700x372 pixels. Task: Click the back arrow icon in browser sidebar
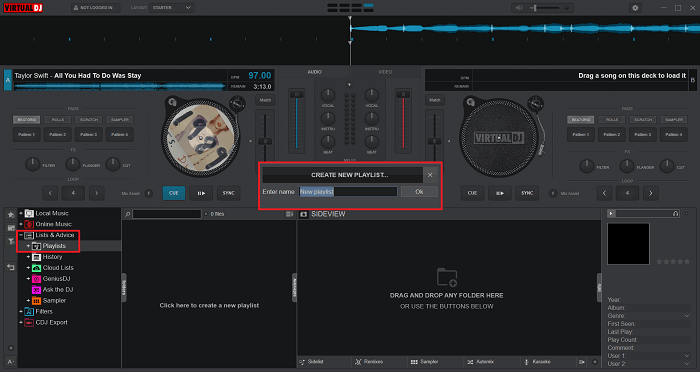(x=11, y=267)
